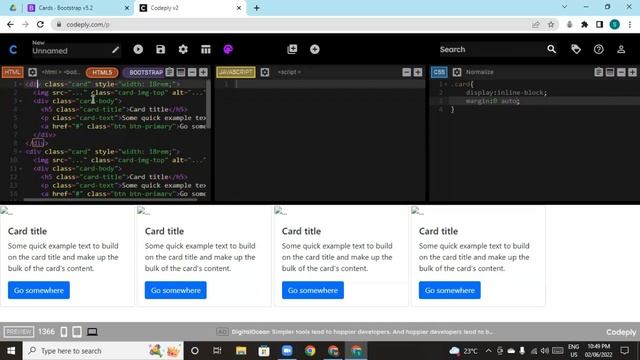
Task: Open the purple palette theme icon
Action: pos(228,49)
